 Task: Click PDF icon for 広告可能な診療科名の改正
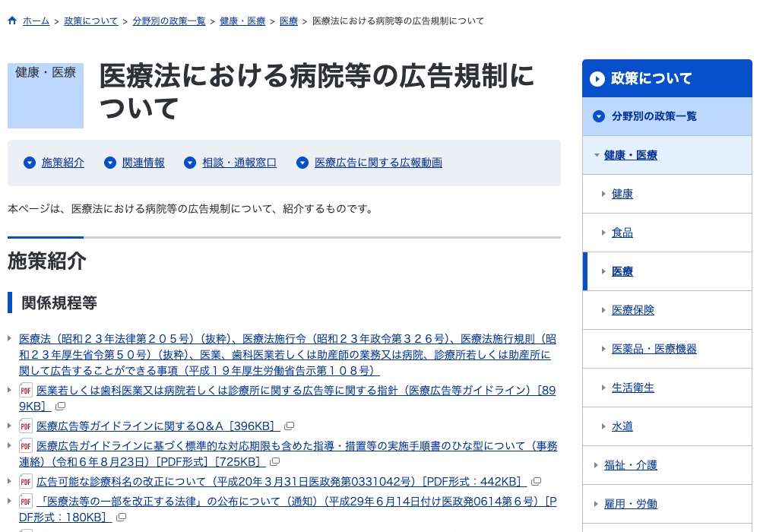coord(26,481)
